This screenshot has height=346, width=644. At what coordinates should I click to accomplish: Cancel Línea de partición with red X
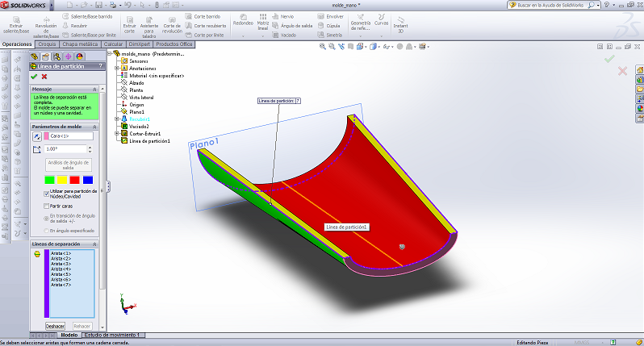pyautogui.click(x=44, y=77)
